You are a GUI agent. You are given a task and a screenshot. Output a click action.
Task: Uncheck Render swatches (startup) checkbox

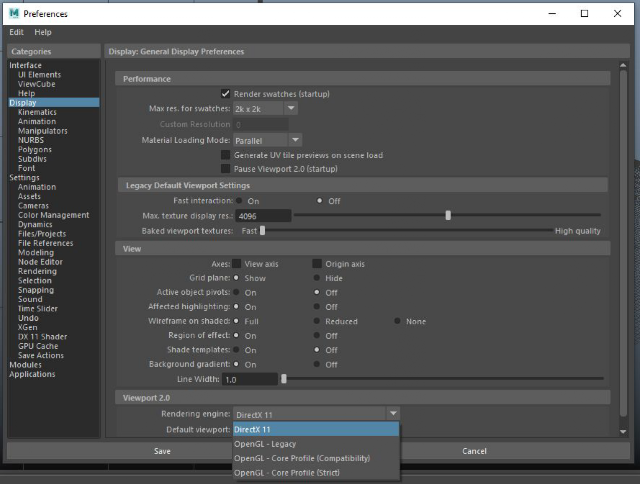coord(225,94)
